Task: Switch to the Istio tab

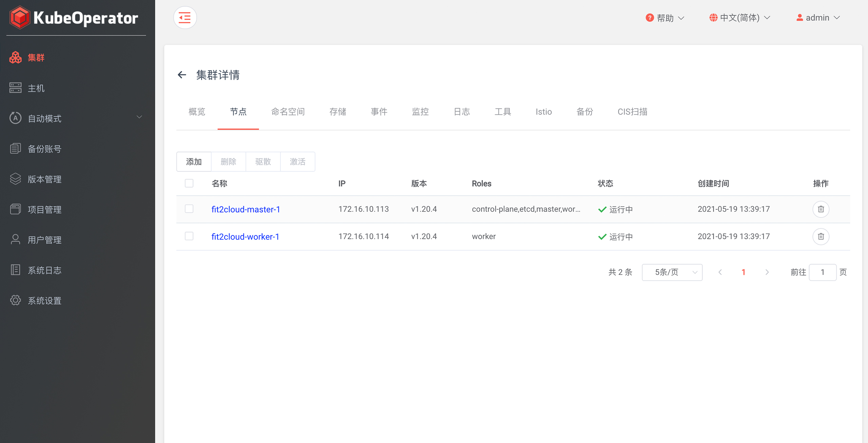Action: (544, 112)
